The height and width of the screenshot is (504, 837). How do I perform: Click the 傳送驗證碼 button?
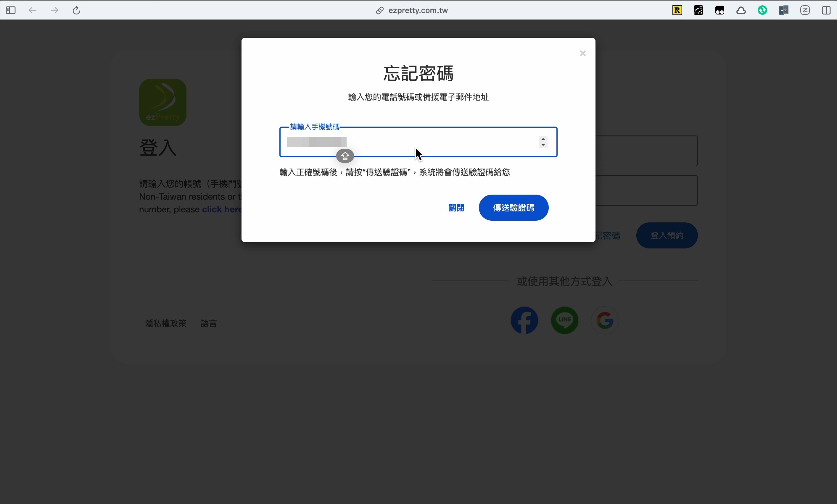coord(514,208)
